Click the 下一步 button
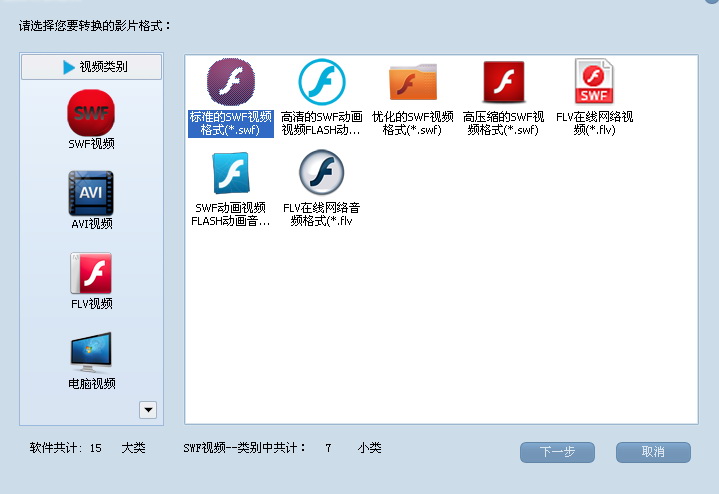 557,452
